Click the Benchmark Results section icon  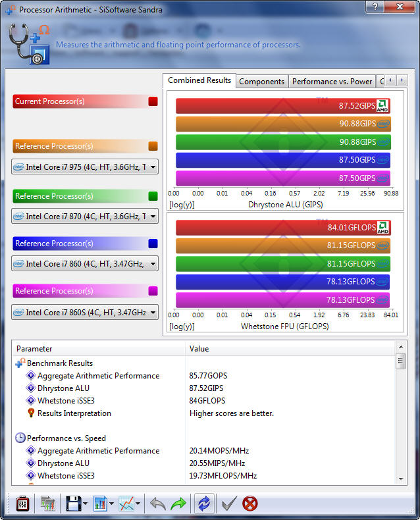click(x=20, y=363)
